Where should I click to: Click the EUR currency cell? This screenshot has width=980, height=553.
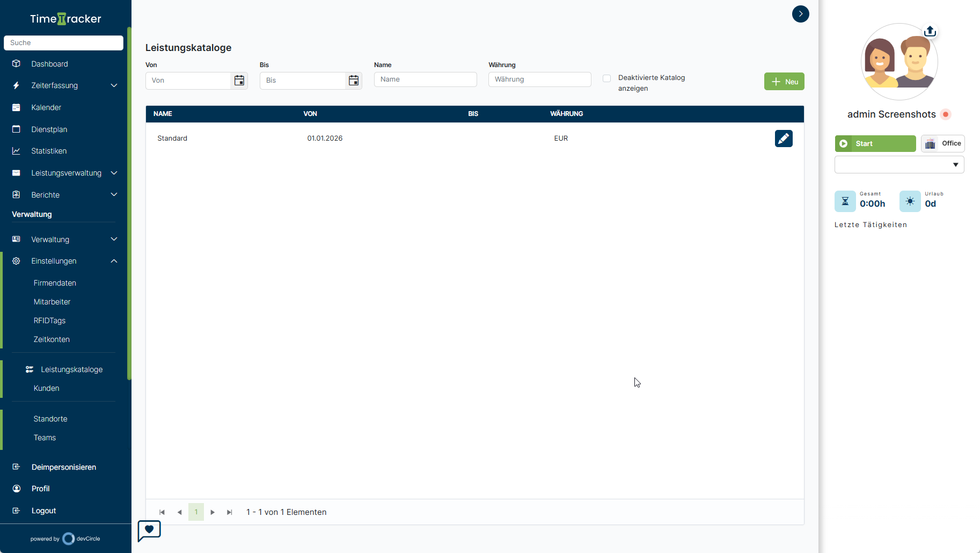tap(561, 139)
